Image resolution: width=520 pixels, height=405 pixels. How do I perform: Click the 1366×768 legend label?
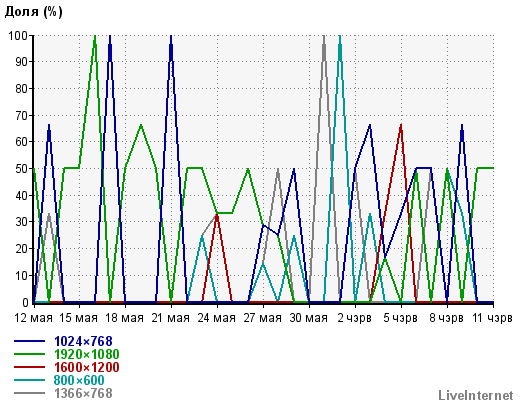83,393
